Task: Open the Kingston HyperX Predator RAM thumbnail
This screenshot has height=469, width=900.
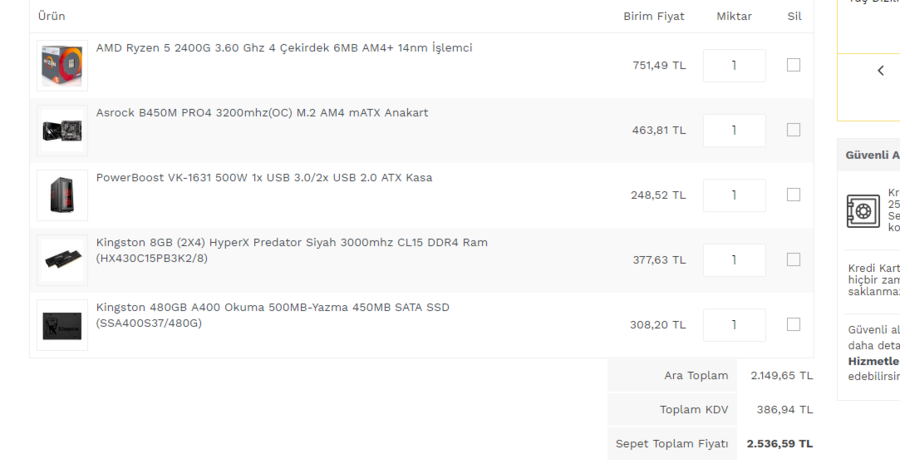Action: tap(62, 261)
